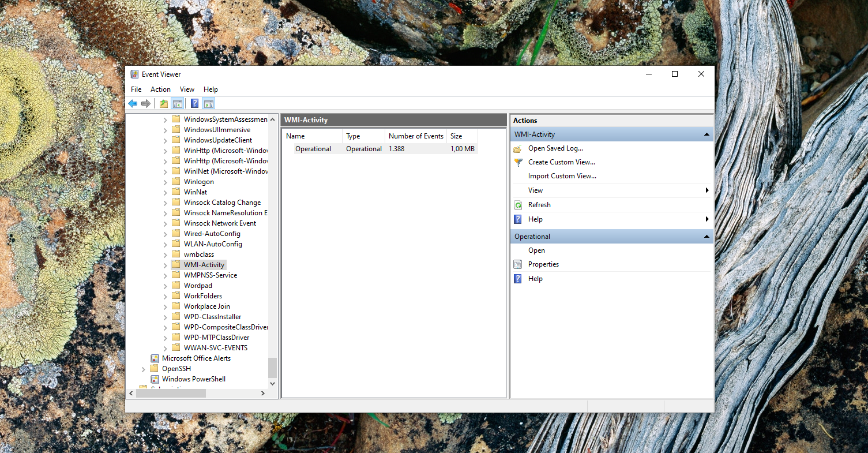Toggle the Show/Hide Console Tree toolbar button
Screen dimensions: 868x453
pyautogui.click(x=178, y=103)
